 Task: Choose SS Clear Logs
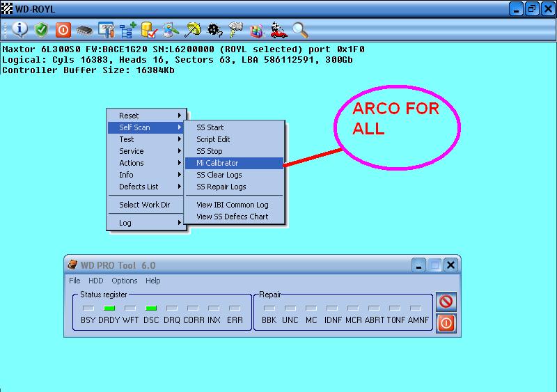(235, 175)
